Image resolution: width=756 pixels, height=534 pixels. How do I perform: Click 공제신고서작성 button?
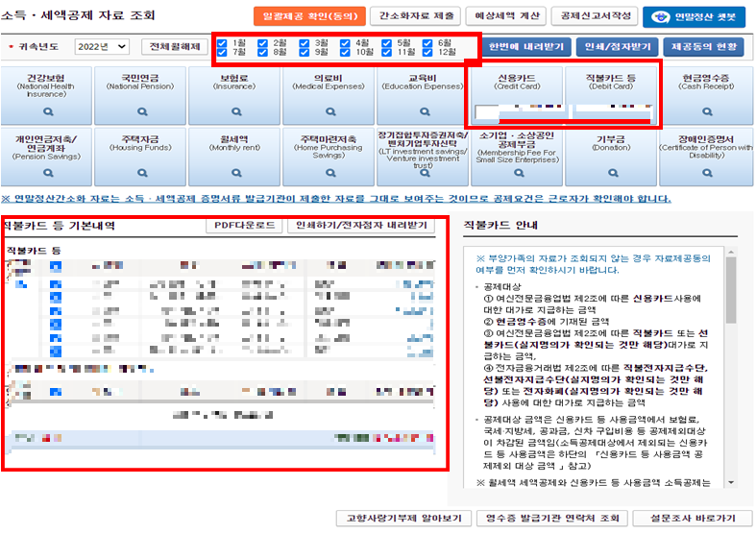click(595, 16)
